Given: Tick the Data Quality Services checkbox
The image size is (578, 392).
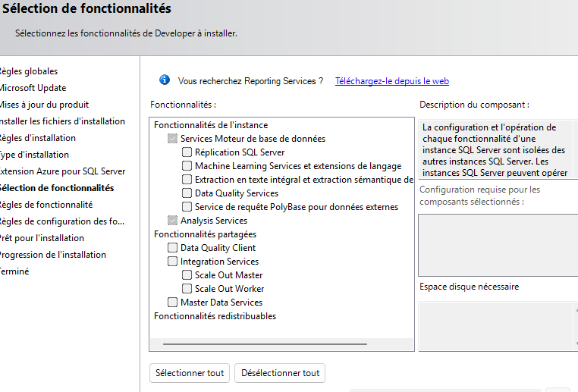Looking at the screenshot, I should (x=187, y=193).
